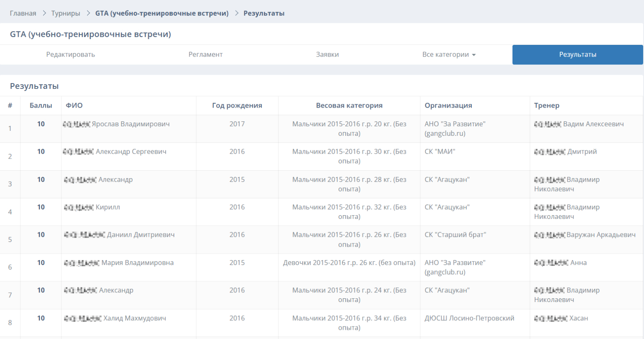
Task: Click the ФИО column header
Action: tap(74, 106)
